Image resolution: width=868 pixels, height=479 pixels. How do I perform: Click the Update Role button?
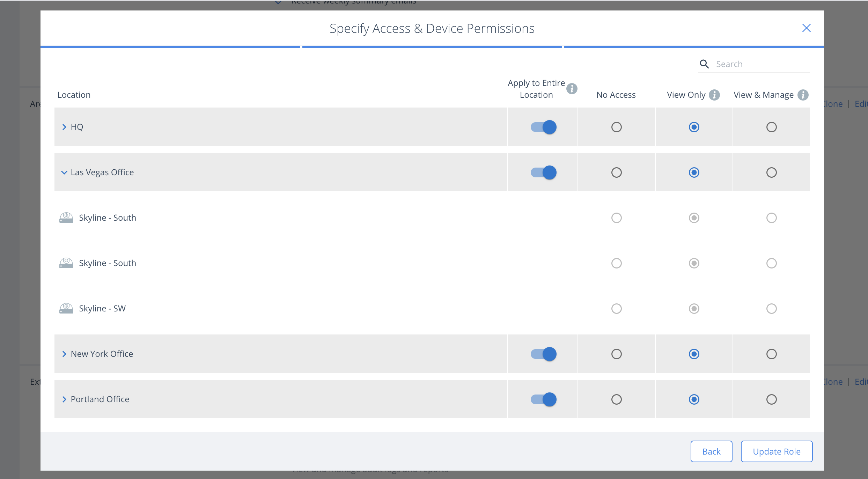[777, 452]
